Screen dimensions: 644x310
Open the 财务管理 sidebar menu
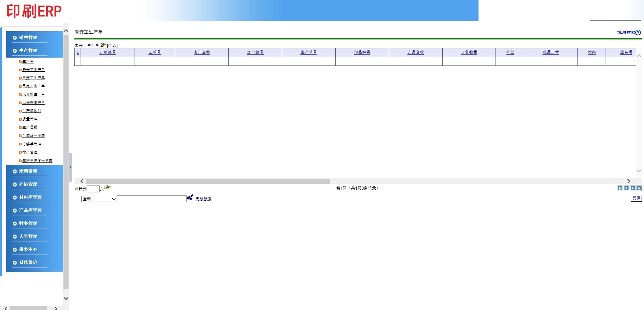click(28, 223)
